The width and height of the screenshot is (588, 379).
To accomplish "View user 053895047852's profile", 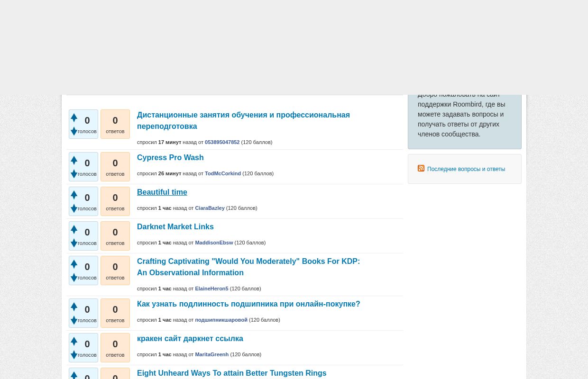I will [222, 142].
